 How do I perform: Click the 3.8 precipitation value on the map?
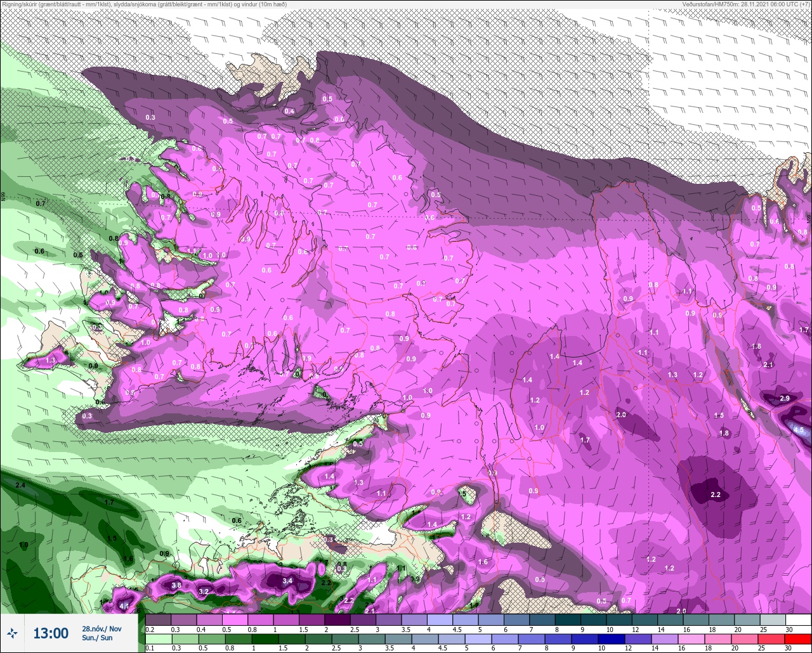tap(177, 585)
